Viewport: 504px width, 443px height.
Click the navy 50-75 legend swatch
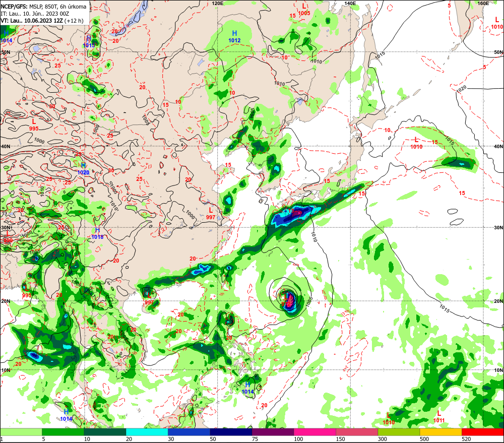point(231,432)
